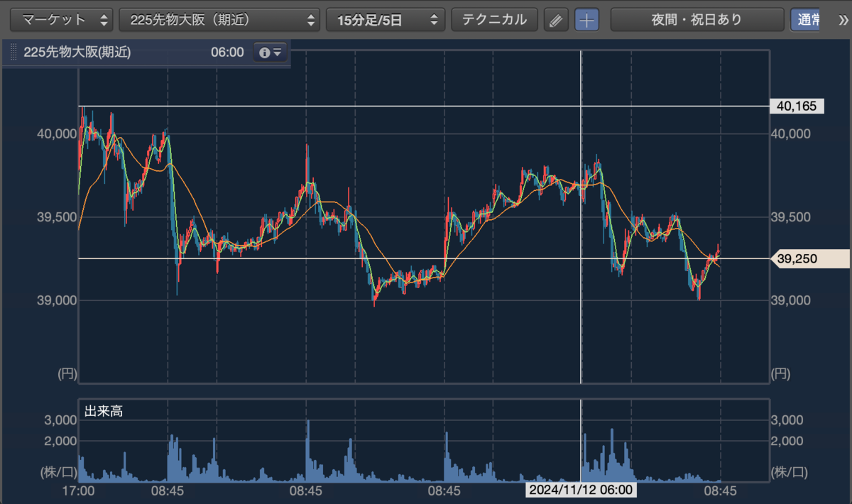The image size is (852, 504).
Task: Click the right-axis 39,500 price label
Action: pos(792,217)
